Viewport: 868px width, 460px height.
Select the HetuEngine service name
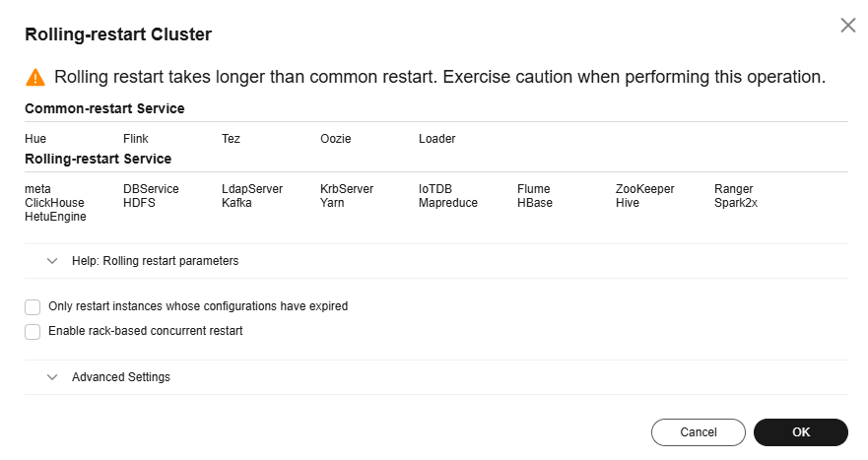pos(55,217)
